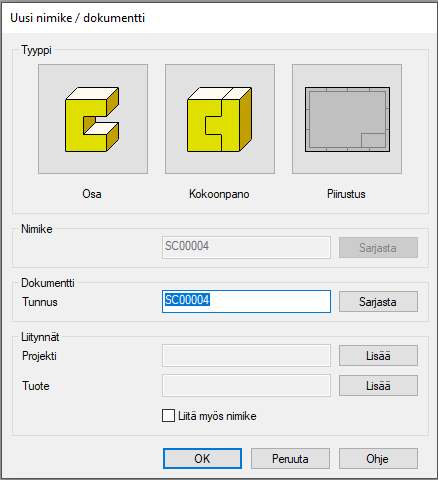Select the Kokoonpano assembly type icon

point(220,119)
